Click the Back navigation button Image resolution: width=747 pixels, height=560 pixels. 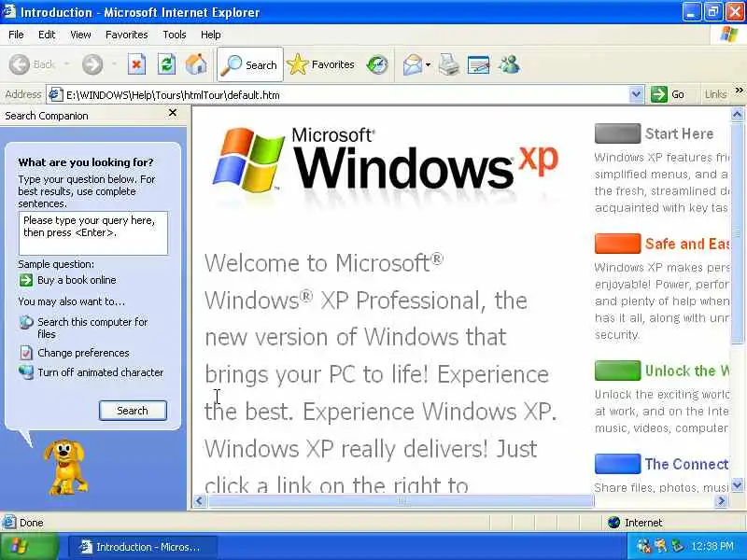33,64
